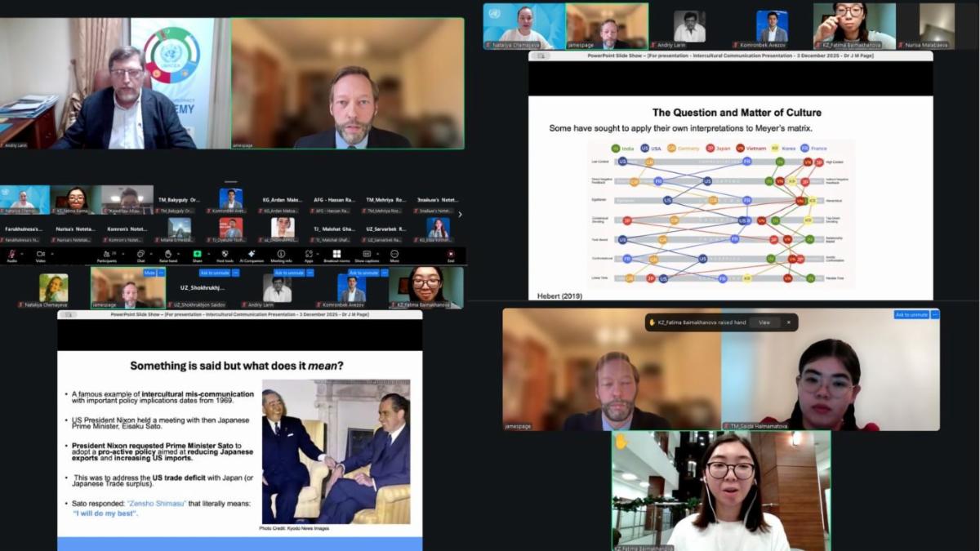Expand the arrow next to Apps
This screenshot has width=980, height=551.
coord(318,253)
